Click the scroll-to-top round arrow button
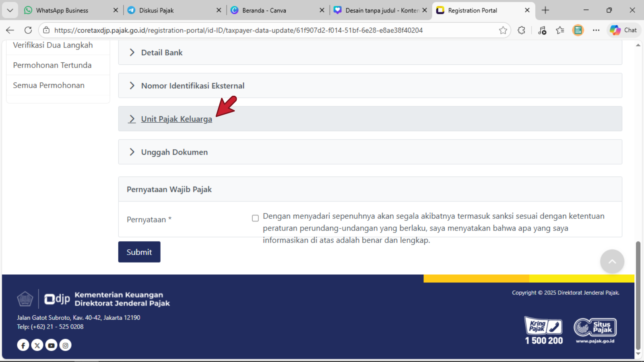The width and height of the screenshot is (644, 362). coord(612,261)
